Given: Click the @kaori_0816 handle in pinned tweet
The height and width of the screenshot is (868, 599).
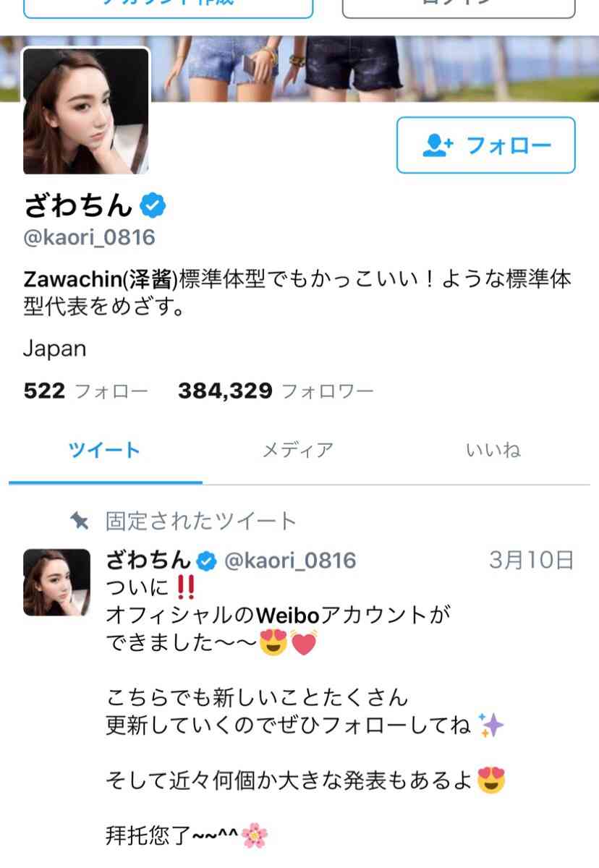Looking at the screenshot, I should 291,561.
